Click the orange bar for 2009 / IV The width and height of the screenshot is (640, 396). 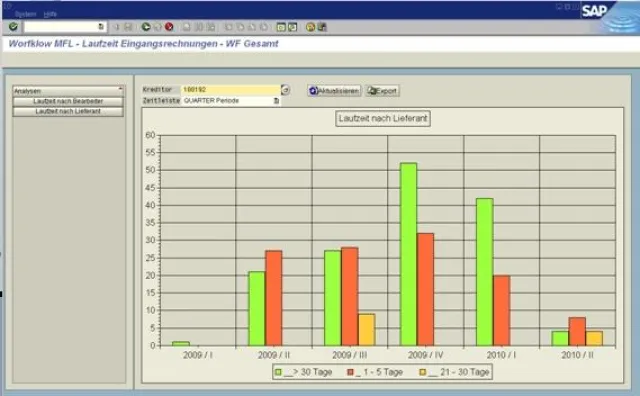tap(425, 289)
